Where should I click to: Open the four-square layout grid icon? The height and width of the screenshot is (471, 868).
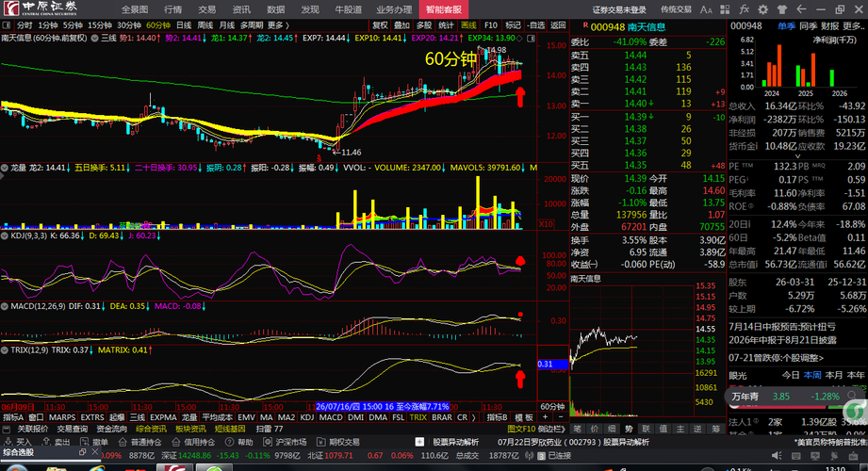tap(725, 9)
